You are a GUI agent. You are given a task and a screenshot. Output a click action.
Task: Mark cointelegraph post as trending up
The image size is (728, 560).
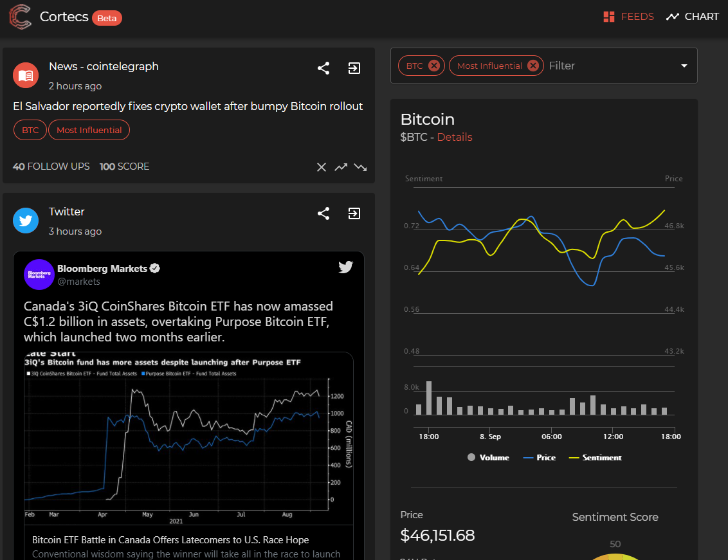341,167
